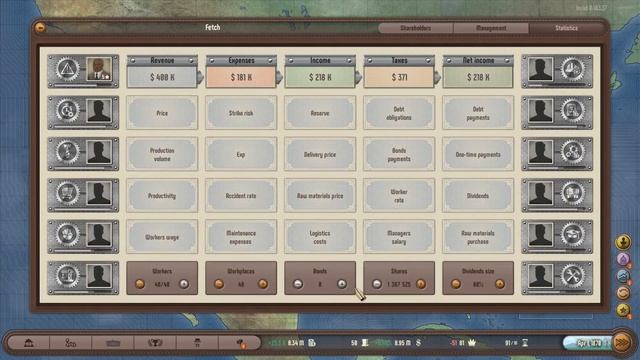Viewport: 640px width, 360px height.
Task: Click the gold star round icon on right edge
Action: click(x=623, y=310)
